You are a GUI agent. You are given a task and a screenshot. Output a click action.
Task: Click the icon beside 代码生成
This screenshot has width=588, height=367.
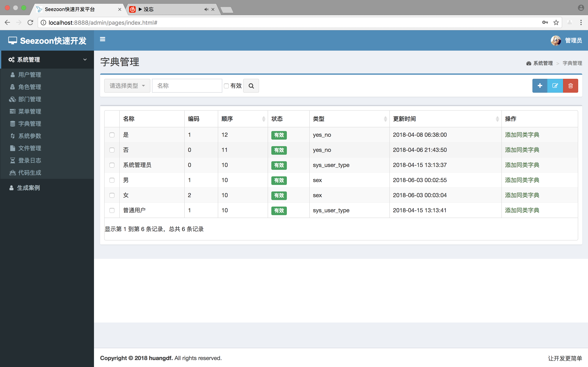(x=13, y=173)
